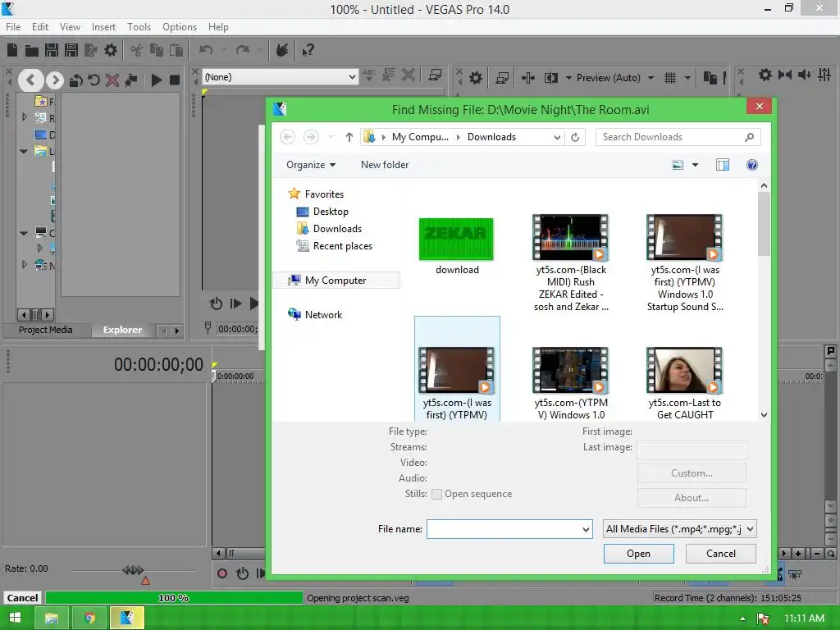Click the Up folder arrow in the Find Missing File dialog

point(349,137)
